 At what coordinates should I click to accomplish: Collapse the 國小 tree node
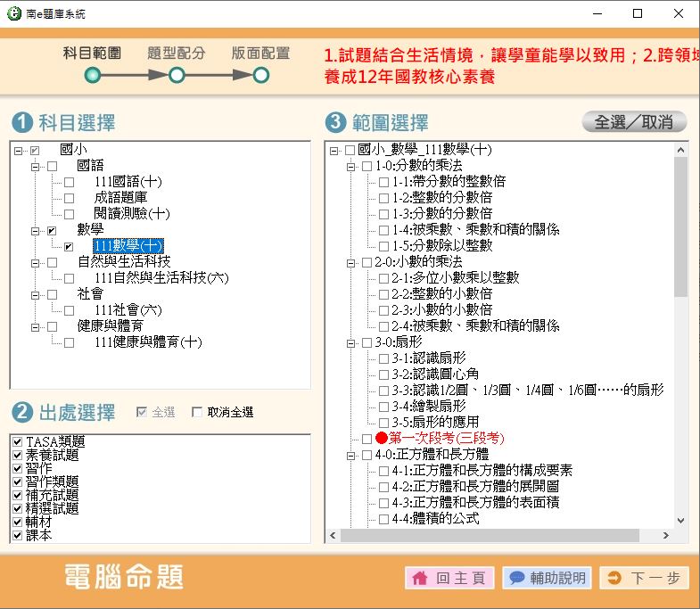pos(18,151)
